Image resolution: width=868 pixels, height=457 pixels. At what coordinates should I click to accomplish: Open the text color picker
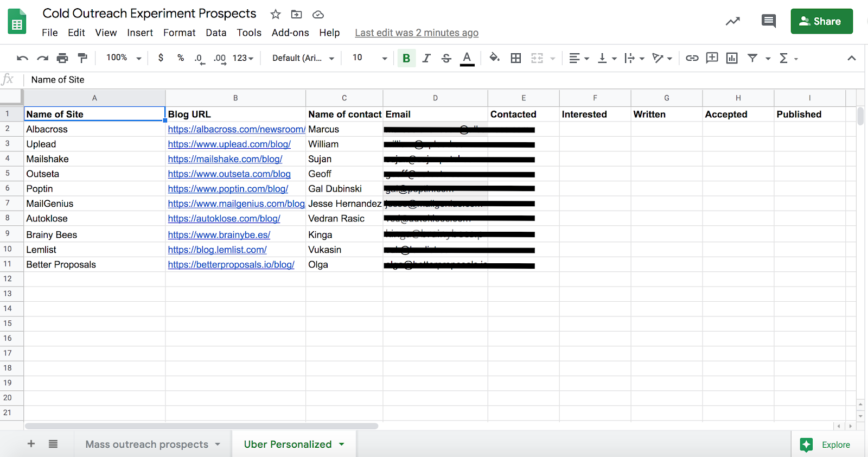[467, 58]
